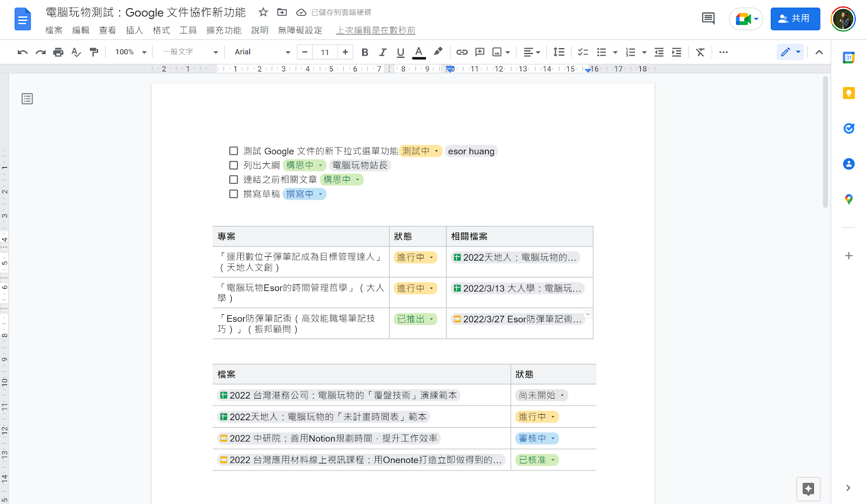Screen dimensions: 866x504
Task: Open the zoom level 100% dropdown
Action: point(130,52)
